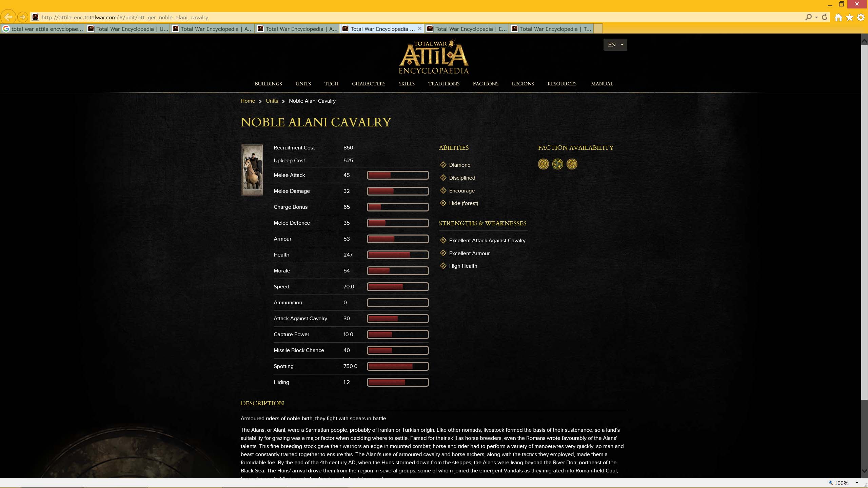Click the Refresh page icon
868x488 pixels.
tap(825, 17)
